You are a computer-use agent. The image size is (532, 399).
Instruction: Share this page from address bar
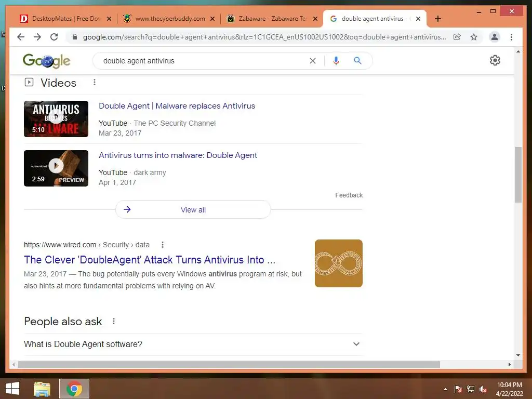[457, 37]
